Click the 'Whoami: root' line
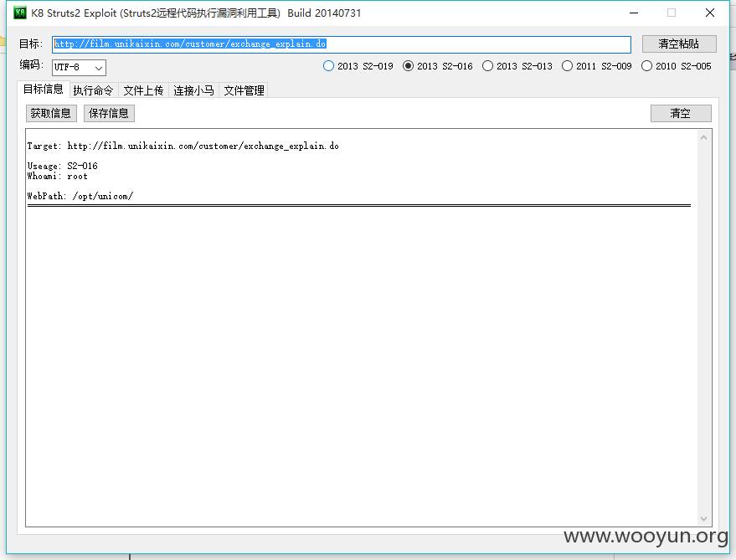The width and height of the screenshot is (736, 560). [57, 176]
